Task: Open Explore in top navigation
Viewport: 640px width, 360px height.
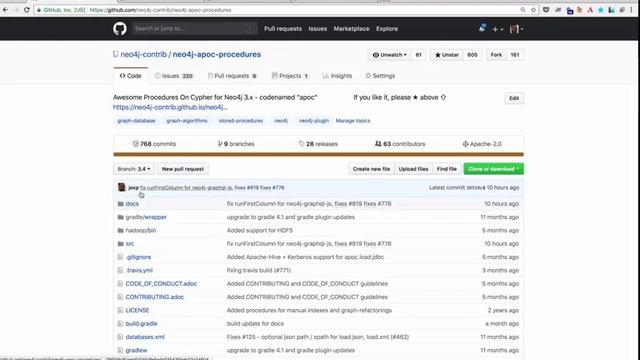Action: (x=387, y=29)
